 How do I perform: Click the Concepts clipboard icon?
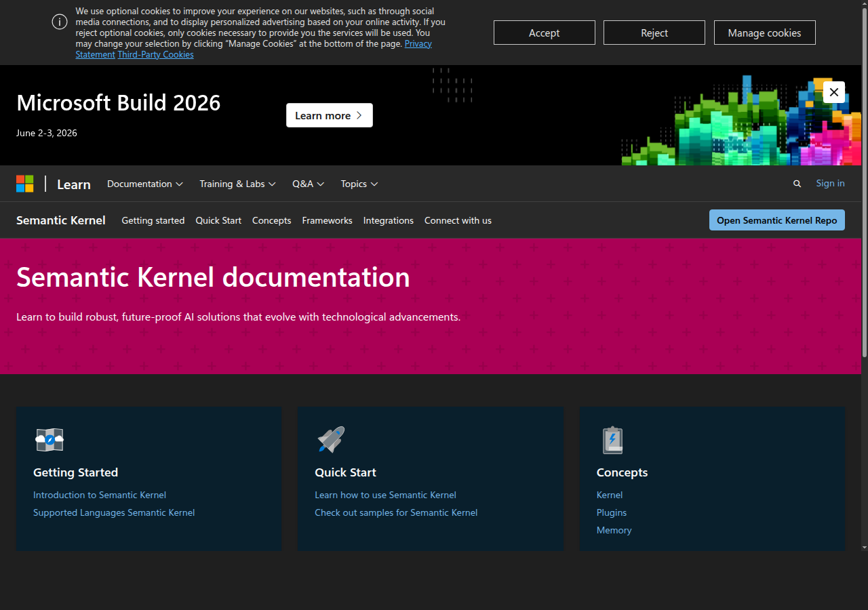(x=612, y=440)
